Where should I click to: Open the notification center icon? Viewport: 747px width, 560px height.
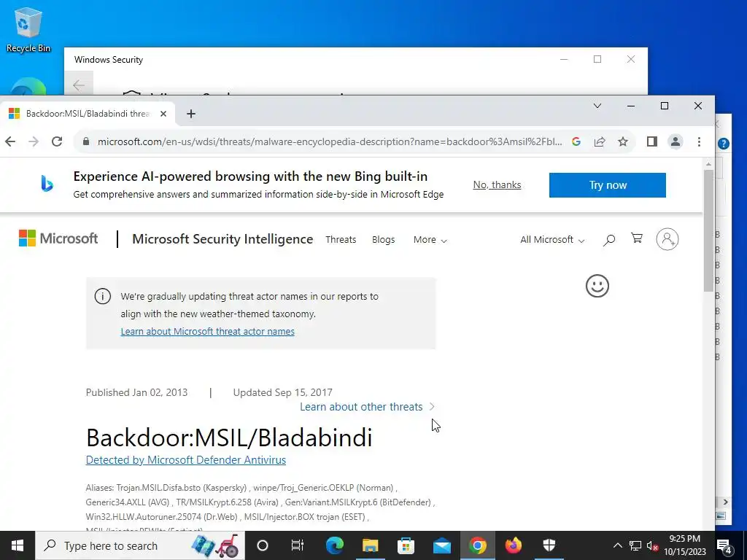click(724, 545)
